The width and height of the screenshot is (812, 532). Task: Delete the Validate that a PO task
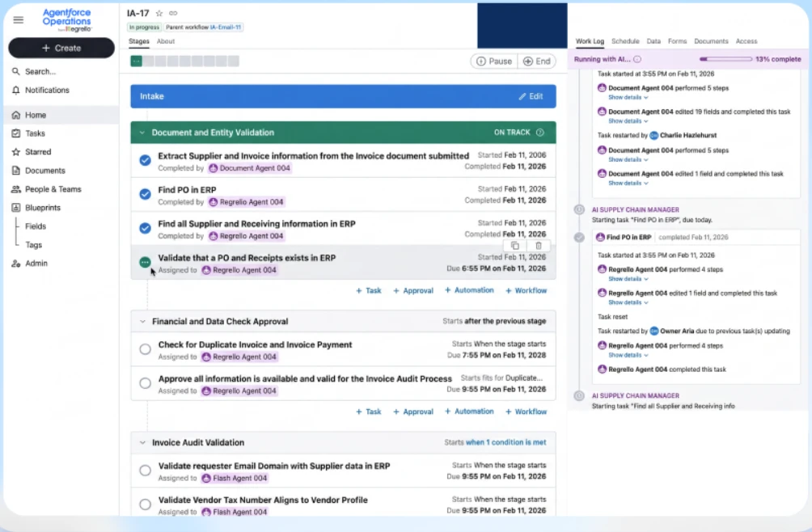click(x=538, y=246)
